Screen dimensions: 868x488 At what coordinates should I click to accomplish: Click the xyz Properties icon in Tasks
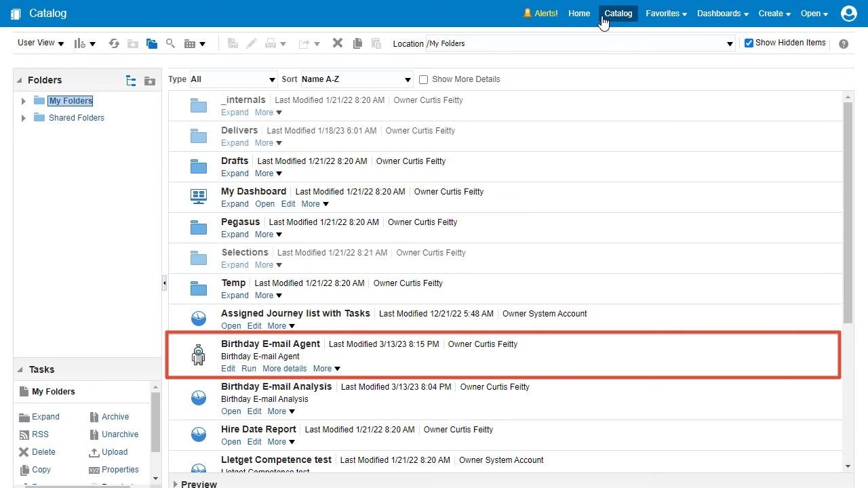pos(94,470)
